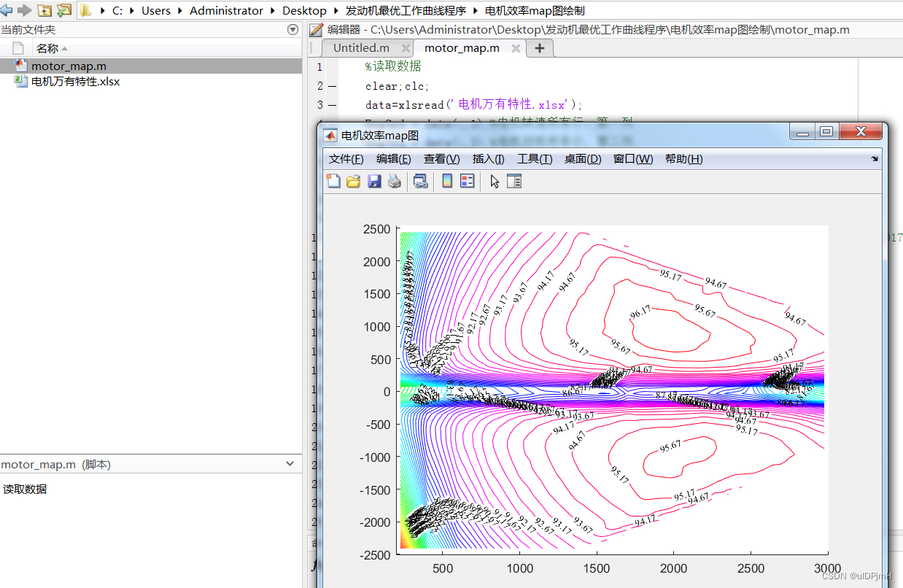Open the 编辑(E) menu in figure window

(394, 159)
